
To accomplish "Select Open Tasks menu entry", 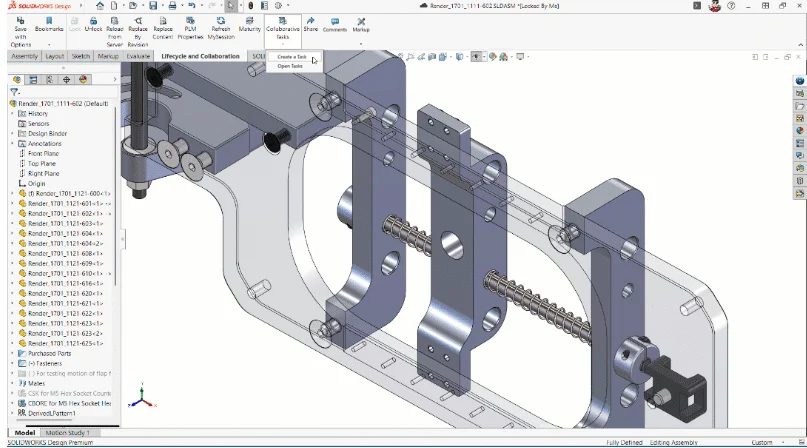I will tap(290, 66).
